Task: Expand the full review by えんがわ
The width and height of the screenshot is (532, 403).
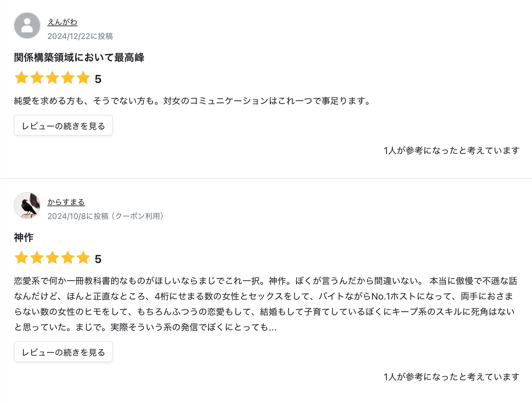Action: (x=63, y=126)
